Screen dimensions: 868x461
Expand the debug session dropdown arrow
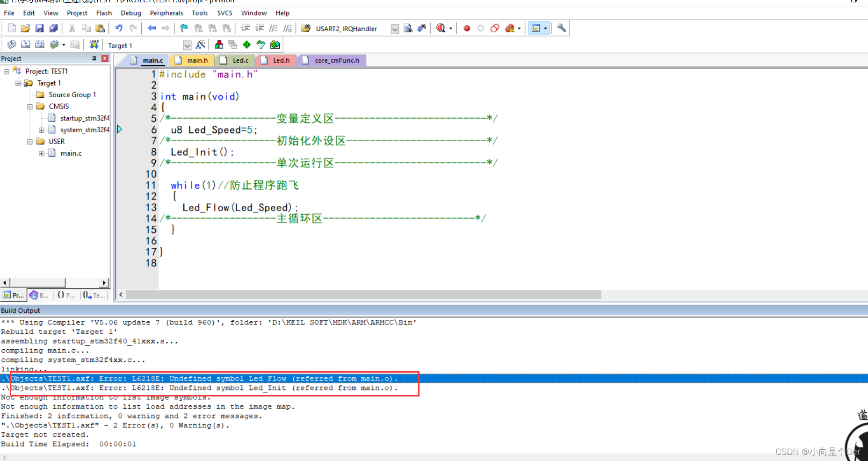pyautogui.click(x=451, y=29)
